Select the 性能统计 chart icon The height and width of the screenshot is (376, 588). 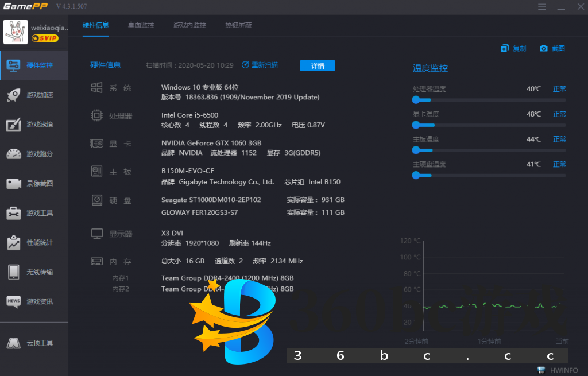coord(14,243)
